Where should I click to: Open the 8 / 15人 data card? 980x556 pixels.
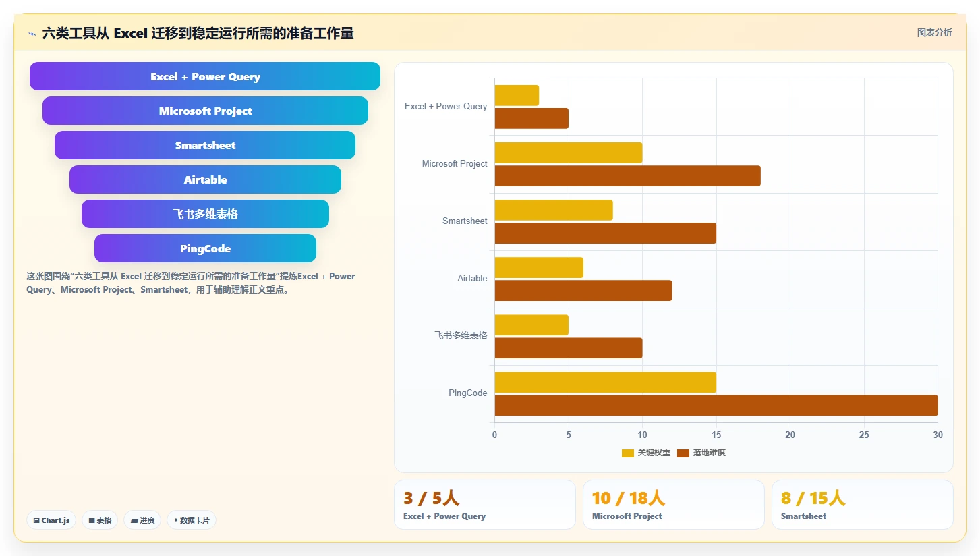[x=863, y=505]
